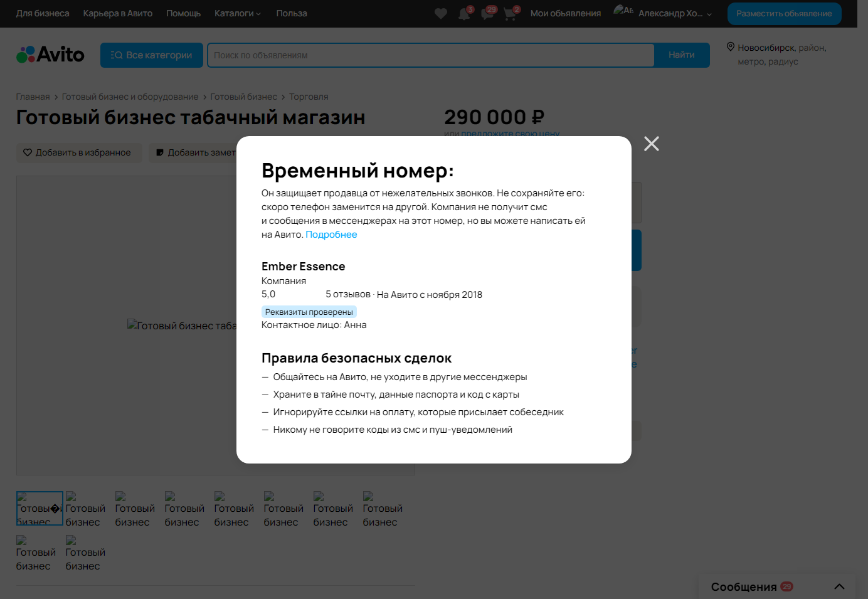Image resolution: width=868 pixels, height=599 pixels.
Task: Open 5 отзывов reviews link
Action: [x=348, y=294]
